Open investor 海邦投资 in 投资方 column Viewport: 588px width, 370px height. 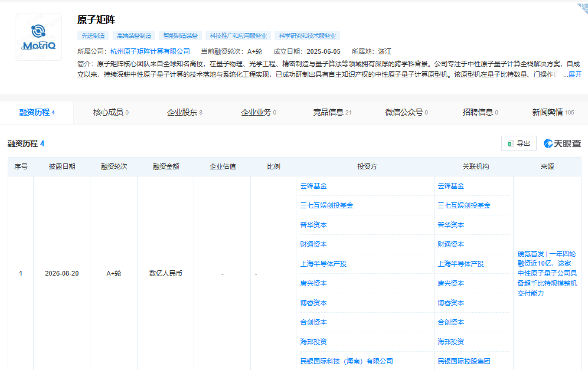313,342
